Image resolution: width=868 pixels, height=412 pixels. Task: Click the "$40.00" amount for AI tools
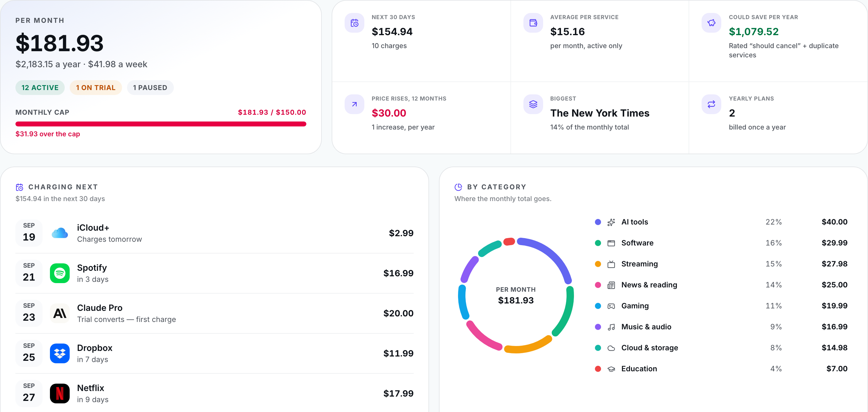834,222
